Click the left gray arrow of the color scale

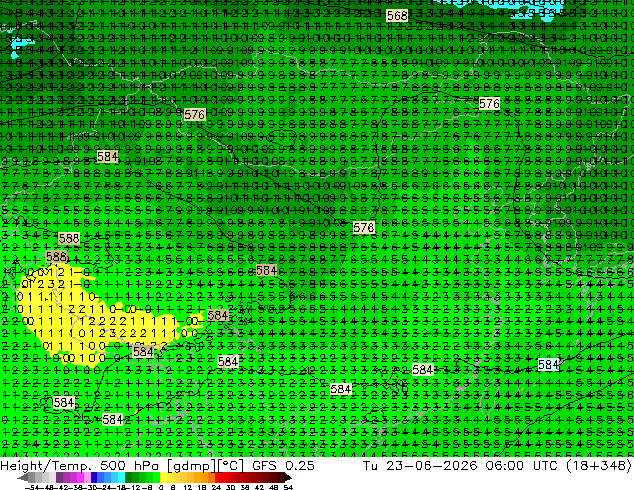[22, 478]
